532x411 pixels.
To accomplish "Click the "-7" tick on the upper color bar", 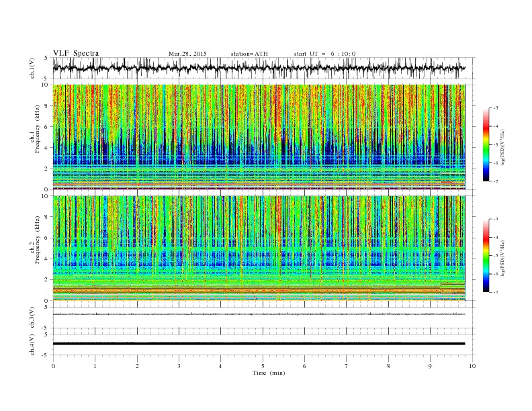I will [x=495, y=181].
